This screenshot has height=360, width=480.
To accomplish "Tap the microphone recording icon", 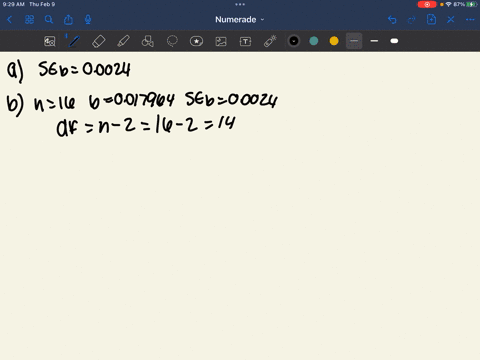I will (x=88, y=20).
